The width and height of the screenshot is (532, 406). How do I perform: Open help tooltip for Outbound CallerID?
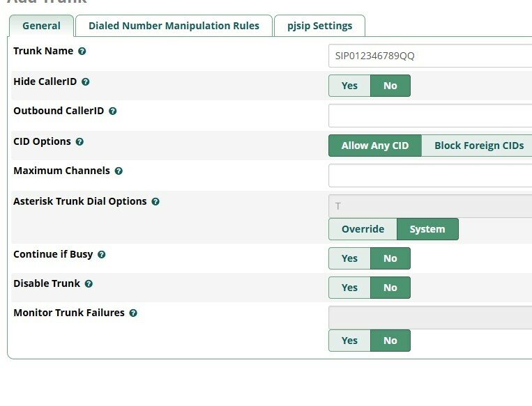(113, 111)
